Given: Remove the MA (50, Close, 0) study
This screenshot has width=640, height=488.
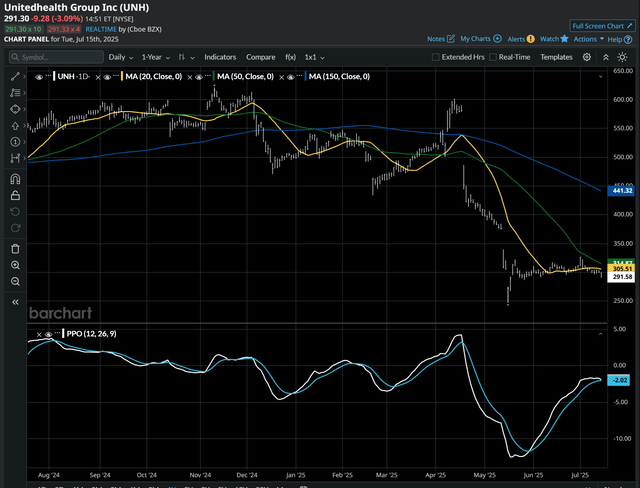Looking at the screenshot, I should 190,77.
